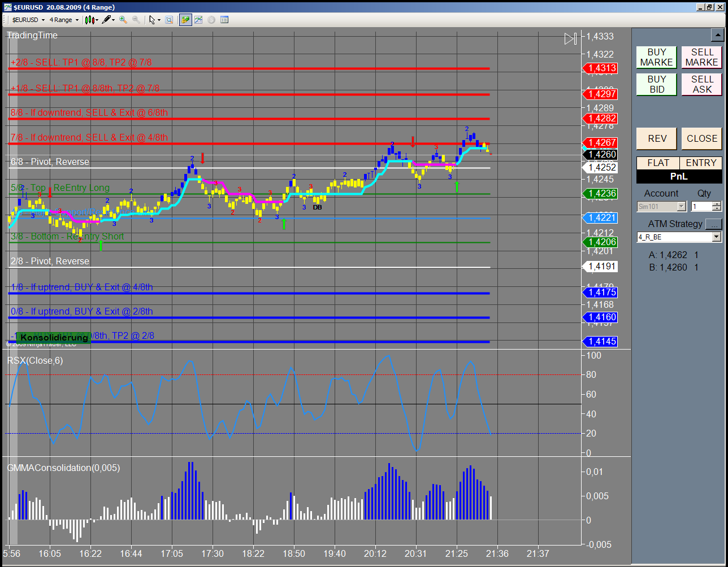This screenshot has height=567, width=728.
Task: Click SELL MARKET button
Action: [x=702, y=57]
